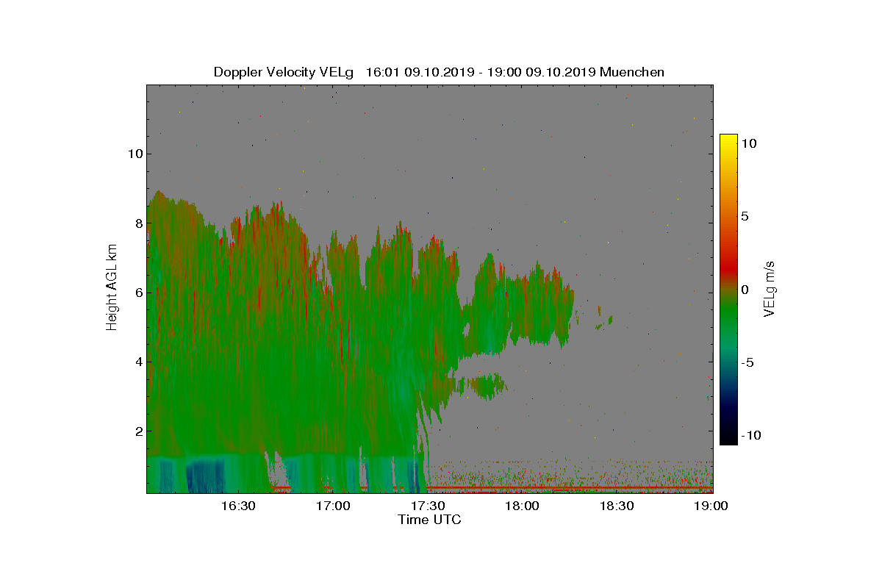Select the 19:00 time tick label

point(711,506)
